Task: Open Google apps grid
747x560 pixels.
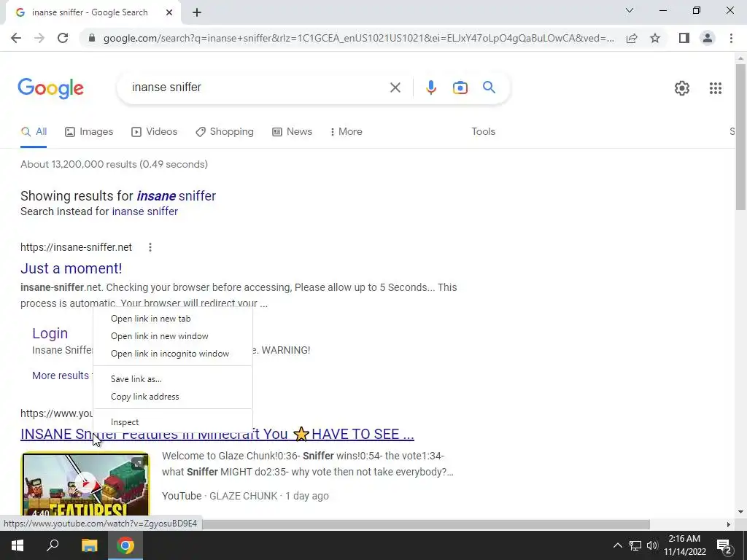Action: point(715,88)
